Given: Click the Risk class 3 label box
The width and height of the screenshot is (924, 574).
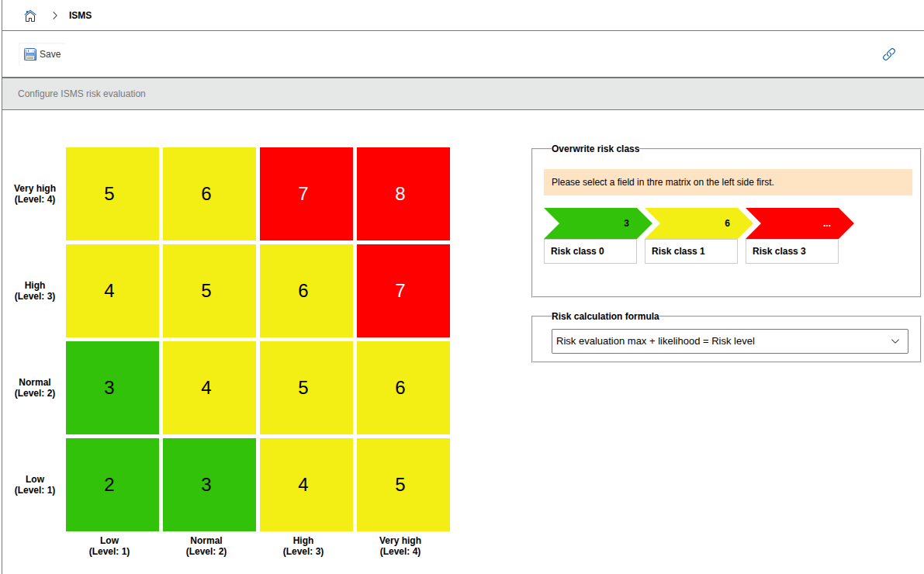Looking at the screenshot, I should pyautogui.click(x=791, y=251).
